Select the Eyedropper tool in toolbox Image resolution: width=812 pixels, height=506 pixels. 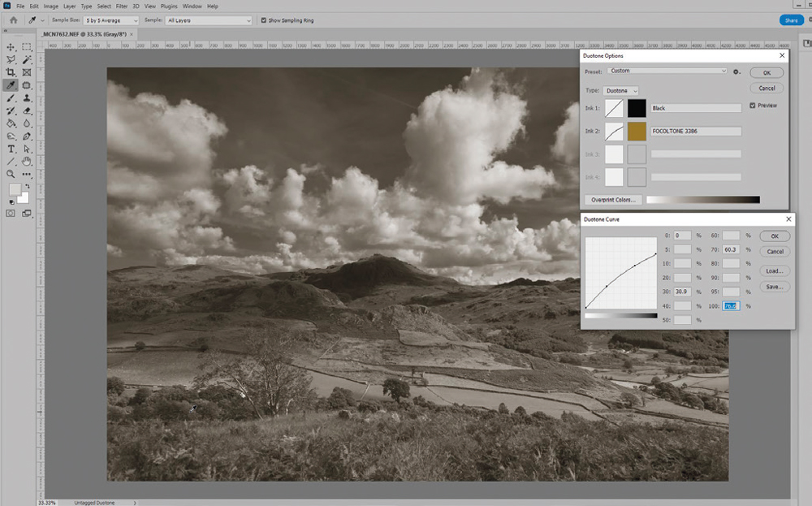click(11, 85)
